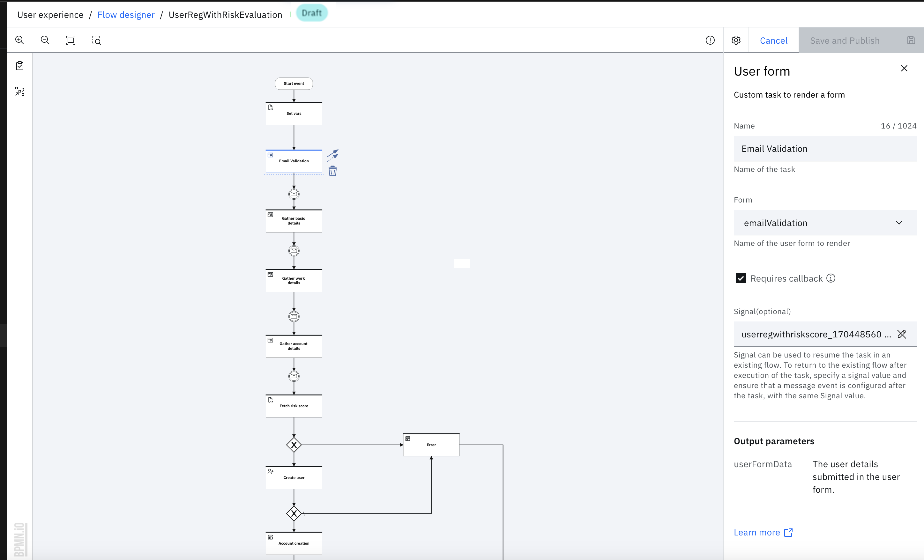Click the zoom in magnifier icon
Viewport: 924px width, 560px height.
19,40
